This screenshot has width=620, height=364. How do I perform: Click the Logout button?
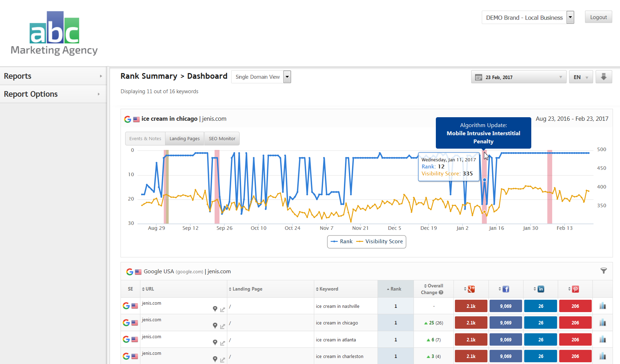click(x=598, y=17)
